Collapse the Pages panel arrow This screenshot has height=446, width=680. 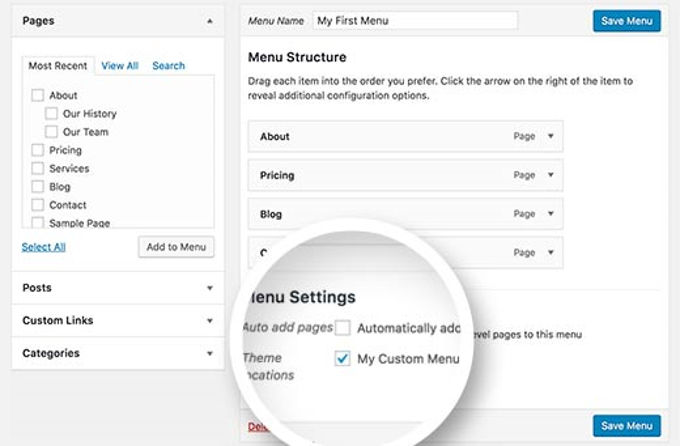pos(210,20)
